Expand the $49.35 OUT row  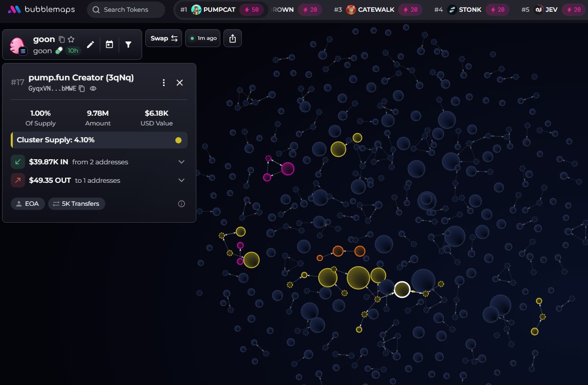[x=99, y=180]
